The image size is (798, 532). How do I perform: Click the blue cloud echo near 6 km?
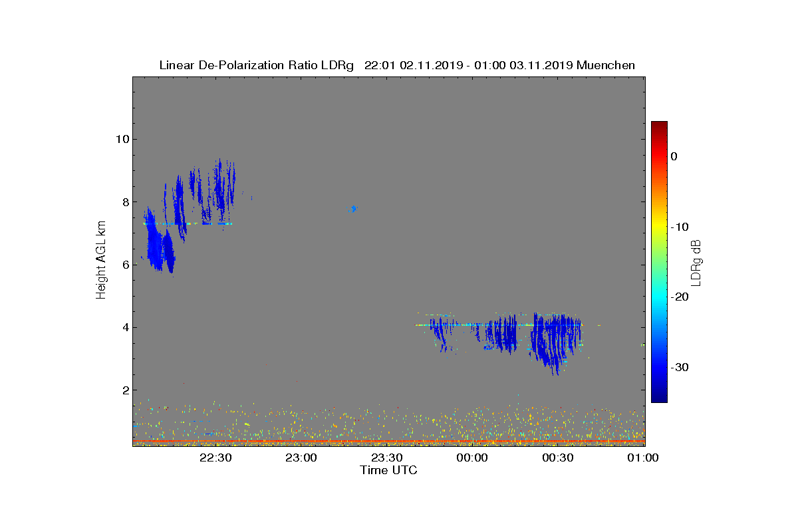click(x=160, y=247)
